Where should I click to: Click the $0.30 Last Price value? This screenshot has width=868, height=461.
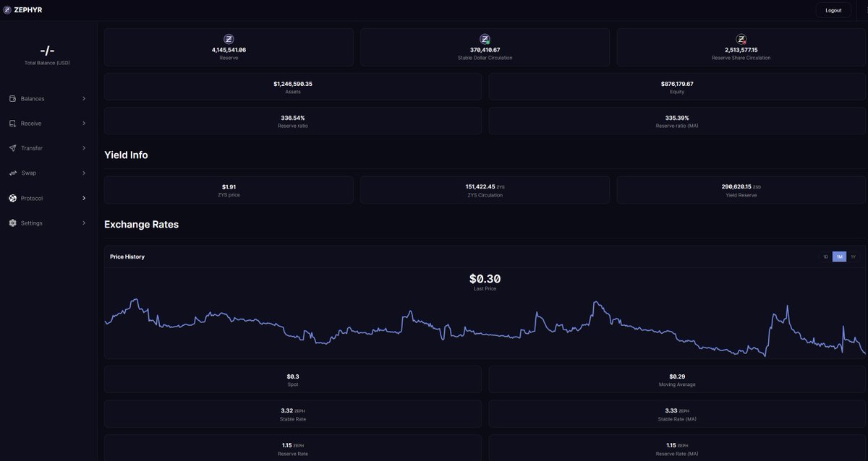pyautogui.click(x=485, y=279)
